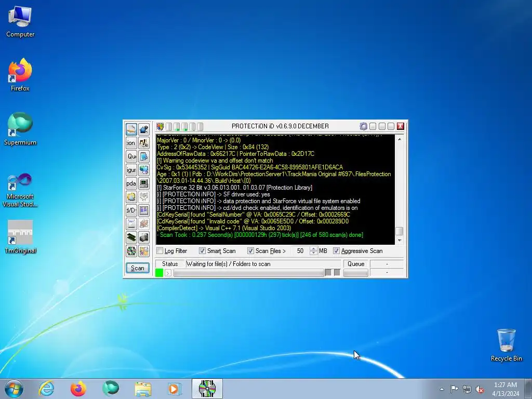Click the scrollbar thumb in the log pane

[x=400, y=231]
